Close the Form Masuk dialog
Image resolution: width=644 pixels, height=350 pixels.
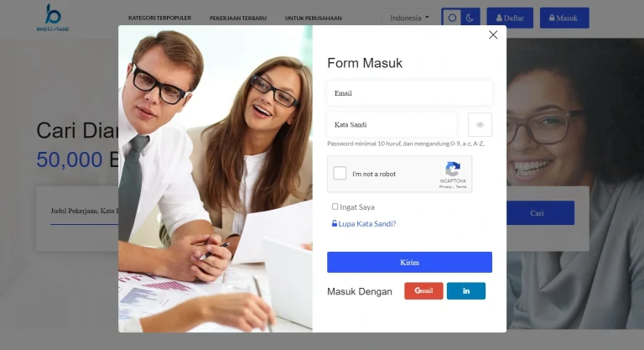tap(493, 35)
